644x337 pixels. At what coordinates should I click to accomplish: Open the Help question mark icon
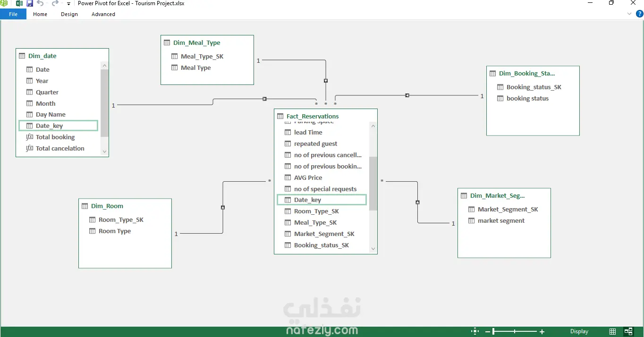point(639,14)
